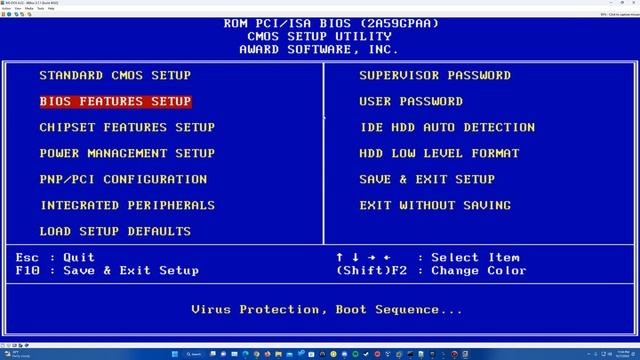Click the highlighted BIOS FEATURES SETUP item

pos(116,101)
